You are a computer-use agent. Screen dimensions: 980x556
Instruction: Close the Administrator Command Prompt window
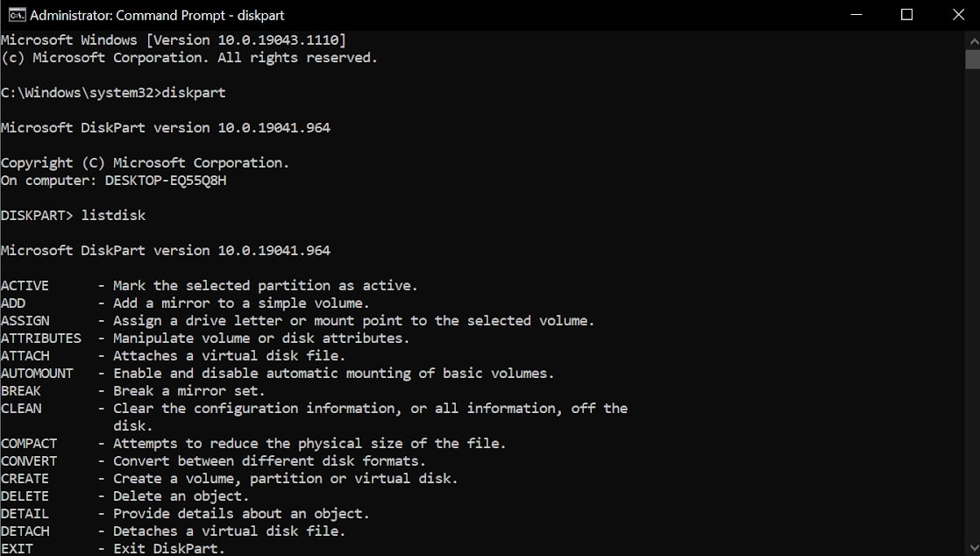[957, 15]
